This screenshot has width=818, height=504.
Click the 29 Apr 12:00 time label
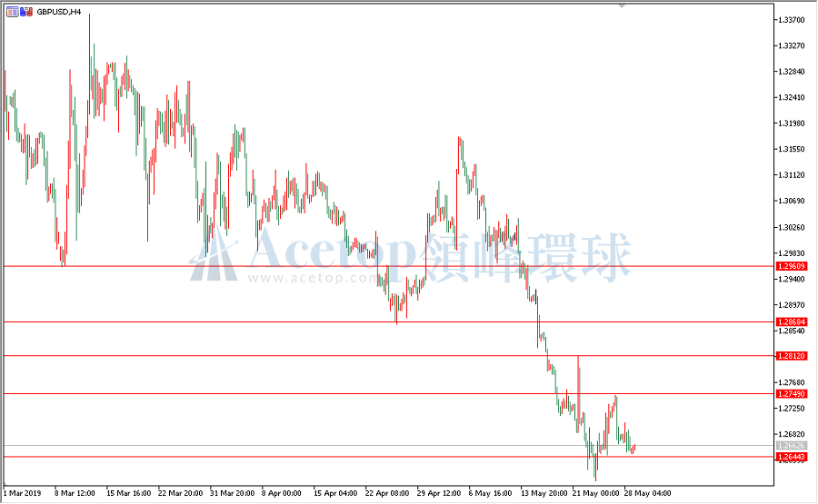439,493
